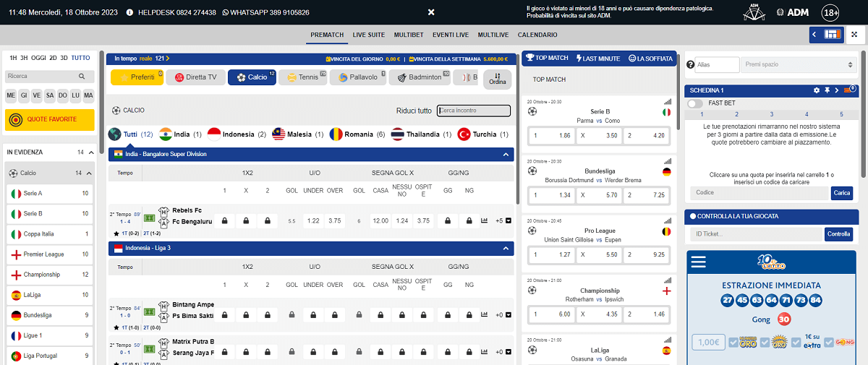868x365 pixels.
Task: Click the Ordina sort button
Action: [497, 79]
